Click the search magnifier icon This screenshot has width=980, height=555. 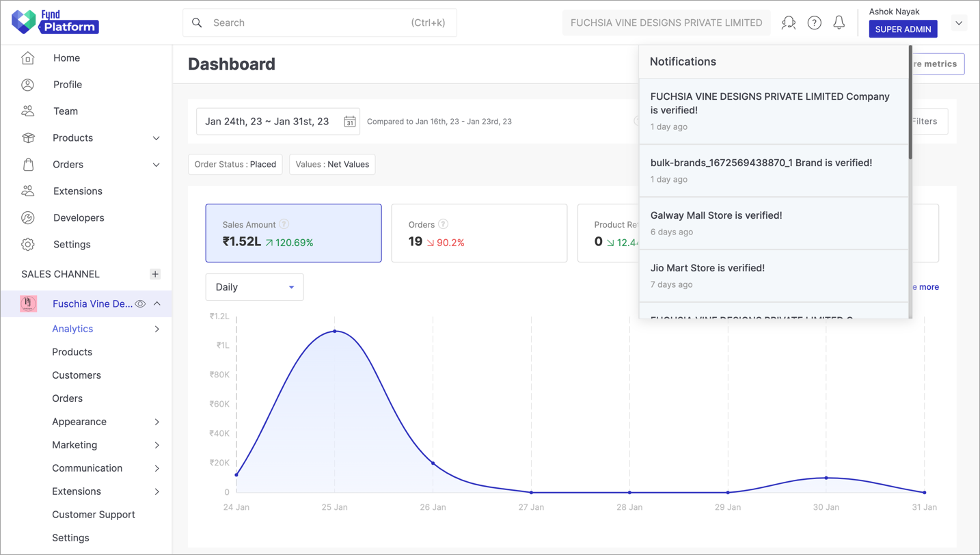197,23
